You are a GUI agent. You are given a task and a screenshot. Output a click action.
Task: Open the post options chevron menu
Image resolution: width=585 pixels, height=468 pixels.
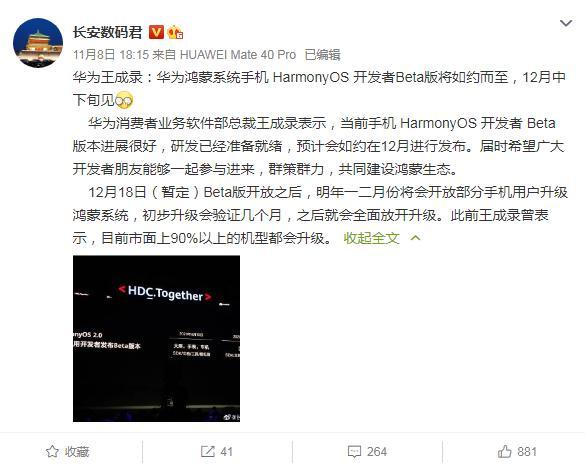point(566,24)
